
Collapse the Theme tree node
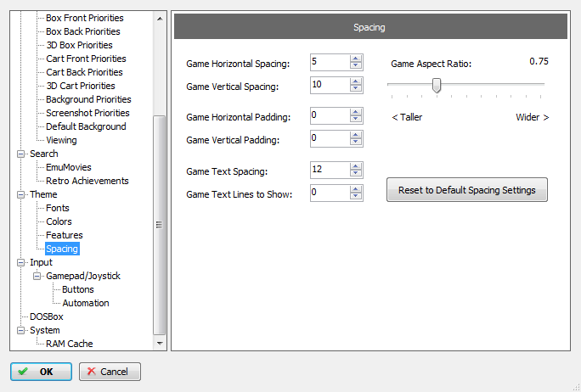pos(21,194)
